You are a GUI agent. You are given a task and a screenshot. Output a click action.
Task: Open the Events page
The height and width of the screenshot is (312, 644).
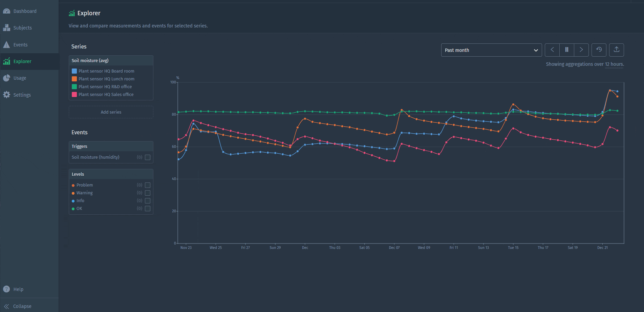point(20,44)
